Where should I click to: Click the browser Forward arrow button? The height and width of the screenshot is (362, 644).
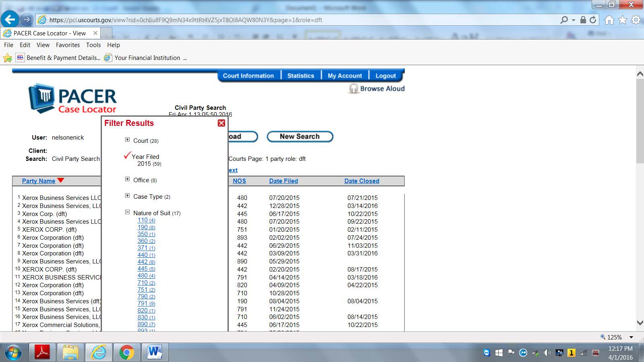(27, 19)
